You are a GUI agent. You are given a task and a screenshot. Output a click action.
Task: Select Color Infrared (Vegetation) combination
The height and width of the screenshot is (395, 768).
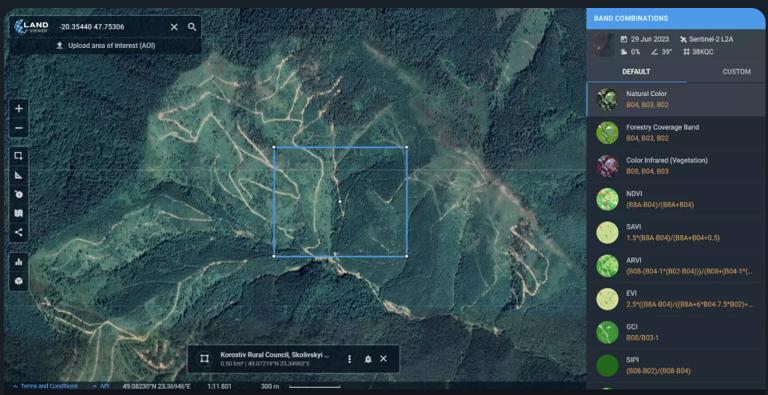[676, 166]
